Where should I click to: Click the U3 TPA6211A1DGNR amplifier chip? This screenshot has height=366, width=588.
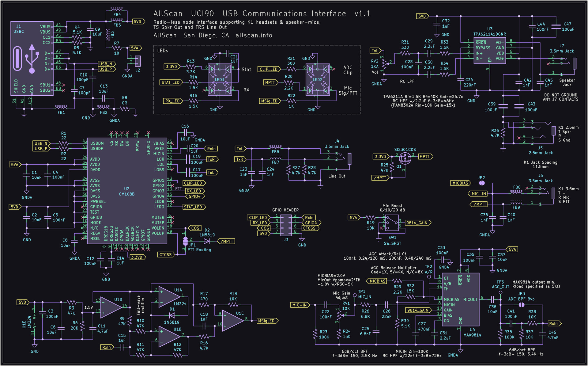pyautogui.click(x=489, y=51)
